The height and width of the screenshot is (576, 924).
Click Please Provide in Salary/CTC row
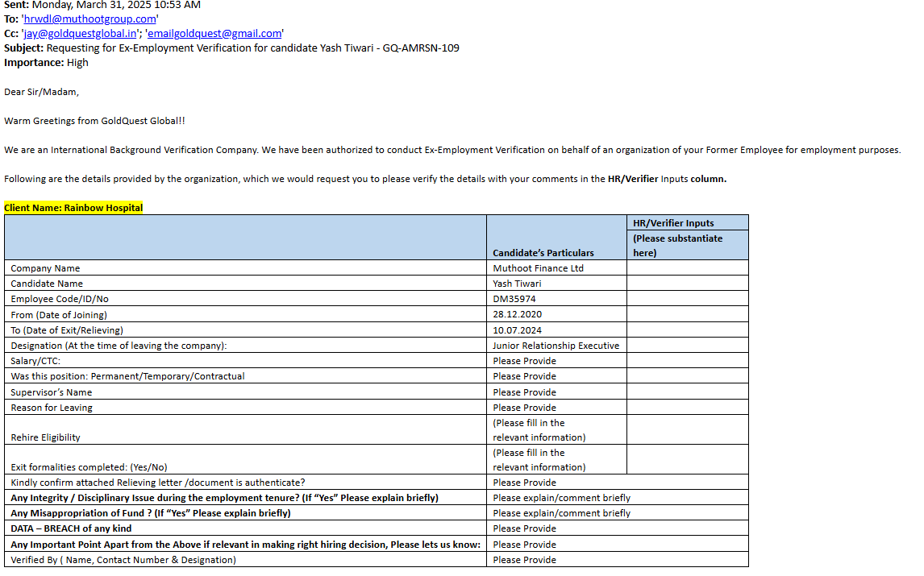click(x=524, y=360)
